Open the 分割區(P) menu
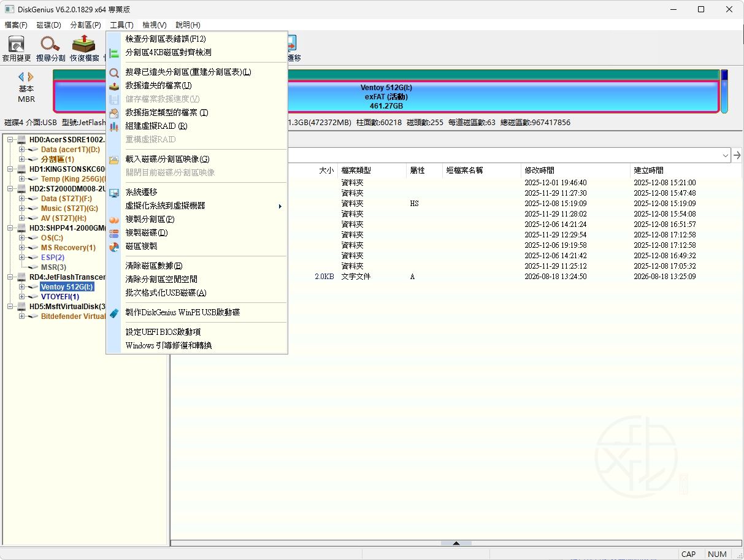This screenshot has width=744, height=560. point(86,25)
